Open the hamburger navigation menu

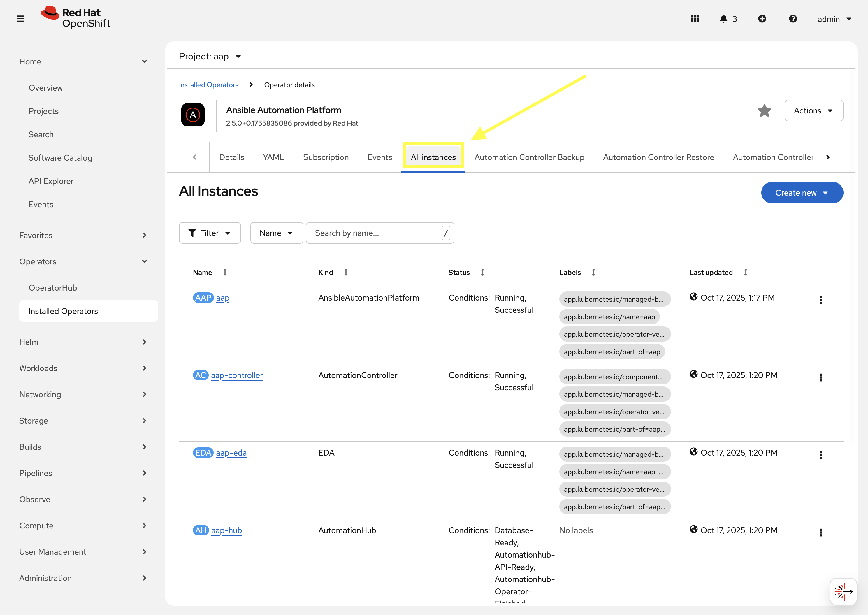21,19
